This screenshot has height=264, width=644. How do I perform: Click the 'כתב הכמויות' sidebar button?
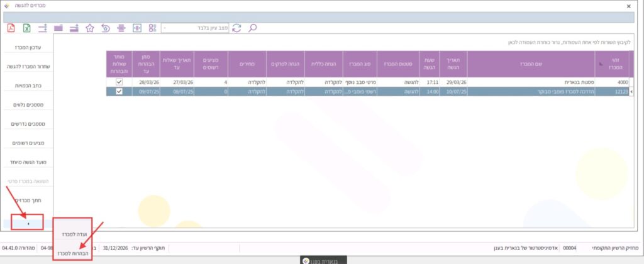[27, 85]
